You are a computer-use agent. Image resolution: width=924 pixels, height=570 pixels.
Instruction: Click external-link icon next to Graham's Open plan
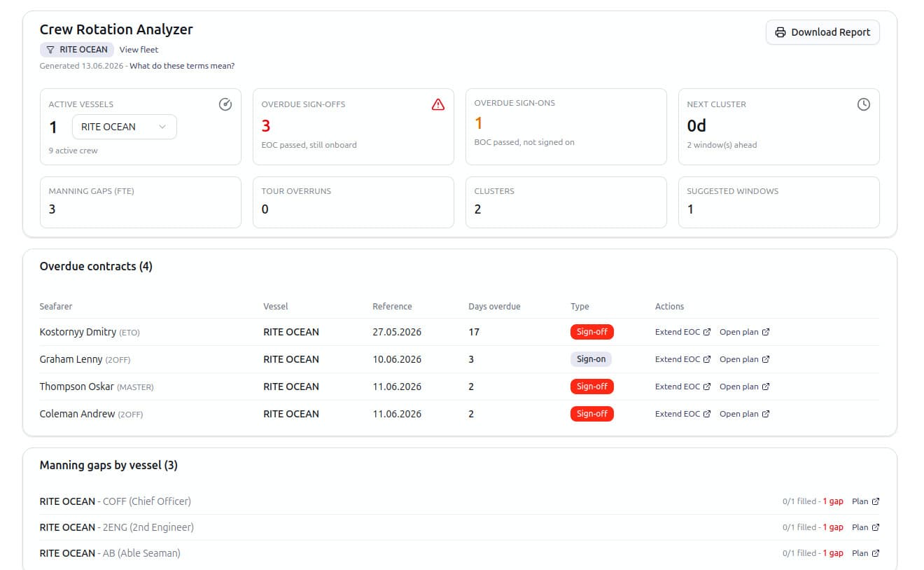click(x=766, y=359)
